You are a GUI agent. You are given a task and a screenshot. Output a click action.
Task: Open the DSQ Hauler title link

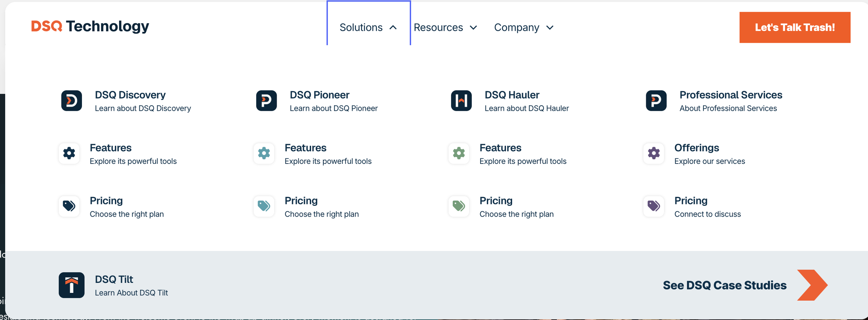[x=512, y=95]
